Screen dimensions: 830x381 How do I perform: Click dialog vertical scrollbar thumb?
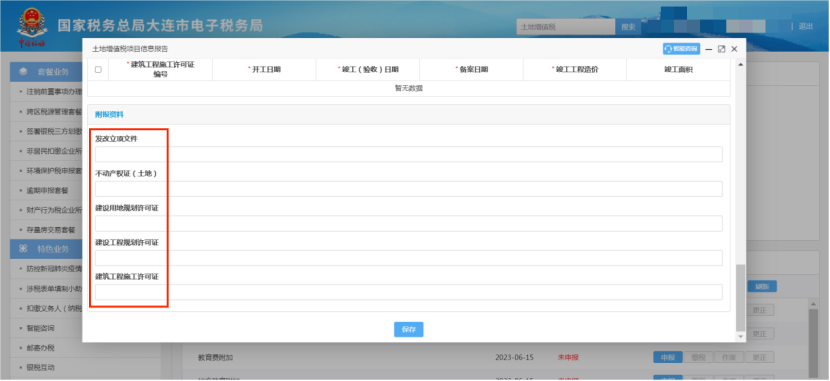[740, 297]
